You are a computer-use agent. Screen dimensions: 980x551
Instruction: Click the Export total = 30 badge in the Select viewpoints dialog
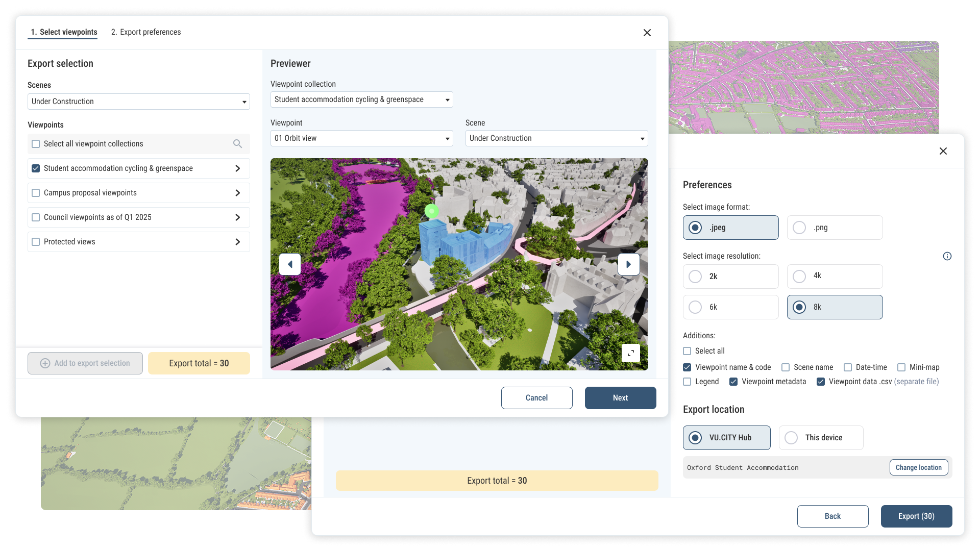[199, 363]
